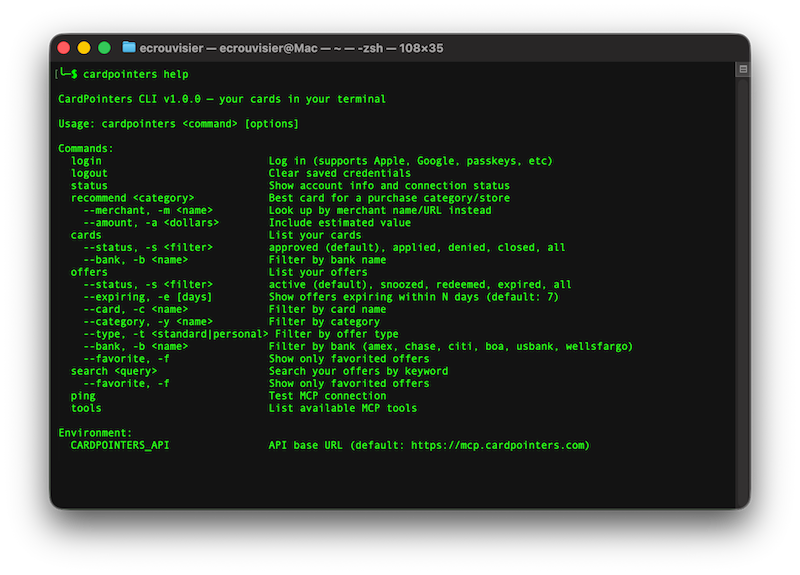Click the 'status' command name under logout
Viewport: 800px width, 575px height.
click(x=89, y=186)
